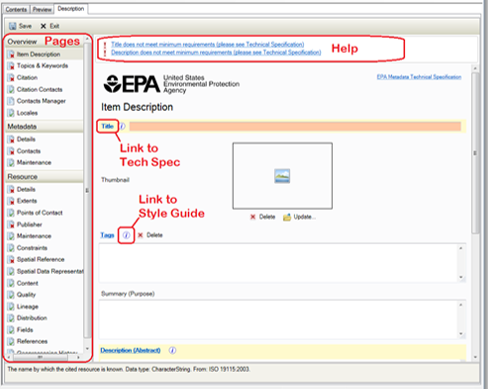
Task: Click the placeholder image in thumbnail box
Action: point(282,176)
